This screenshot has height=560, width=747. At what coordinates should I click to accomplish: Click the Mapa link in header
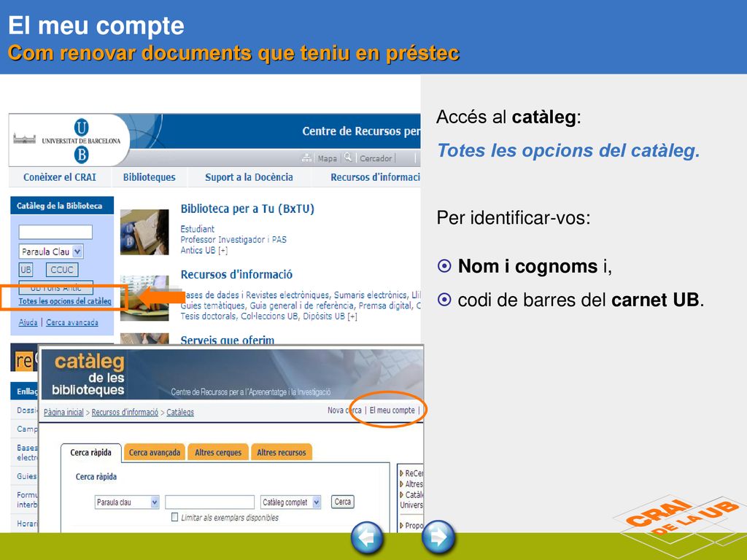(x=328, y=158)
